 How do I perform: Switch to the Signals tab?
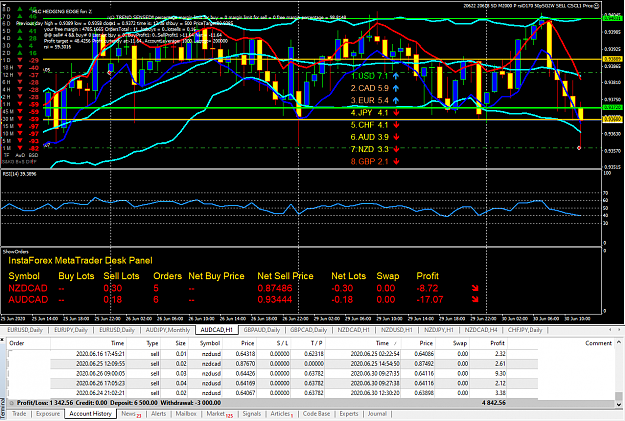252,414
